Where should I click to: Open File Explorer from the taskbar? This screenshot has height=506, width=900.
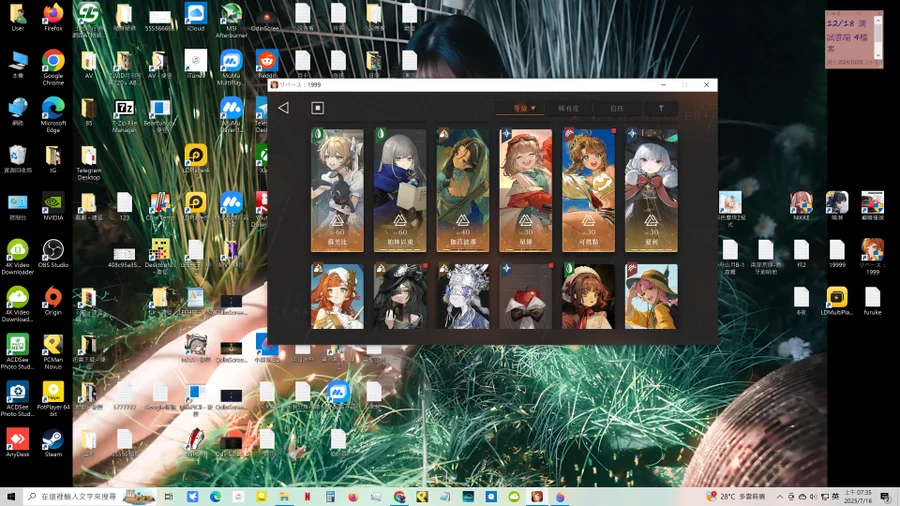pos(284,497)
